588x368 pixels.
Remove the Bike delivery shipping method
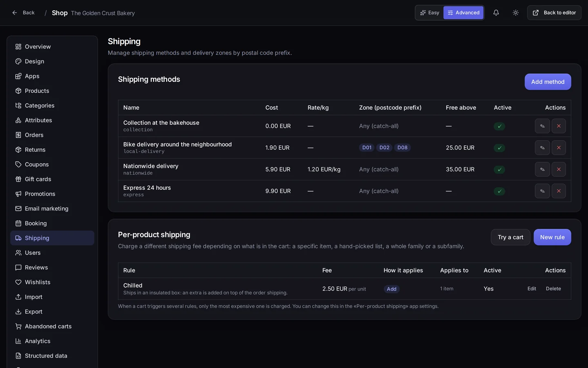click(x=559, y=148)
